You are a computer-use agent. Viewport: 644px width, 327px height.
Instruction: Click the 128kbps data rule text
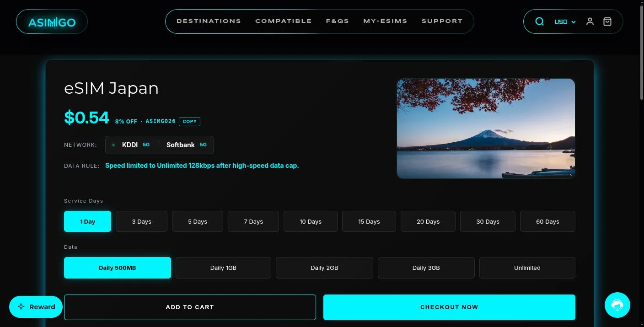click(x=202, y=166)
